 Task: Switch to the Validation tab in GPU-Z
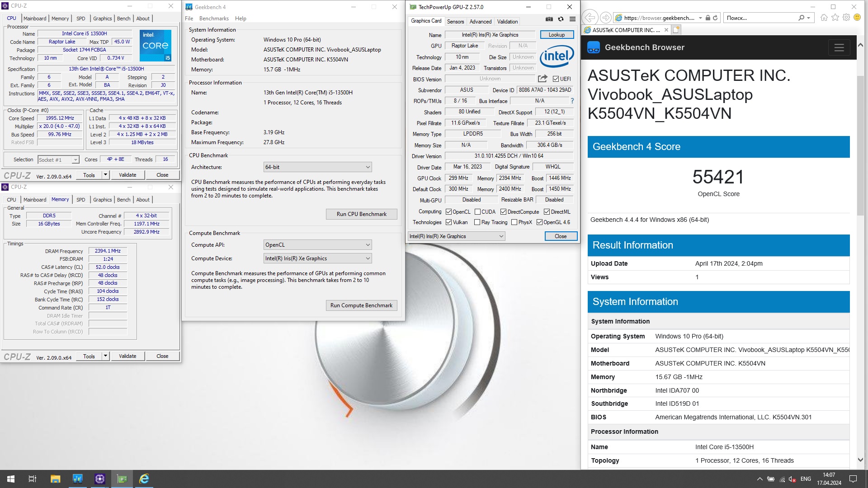507,22
